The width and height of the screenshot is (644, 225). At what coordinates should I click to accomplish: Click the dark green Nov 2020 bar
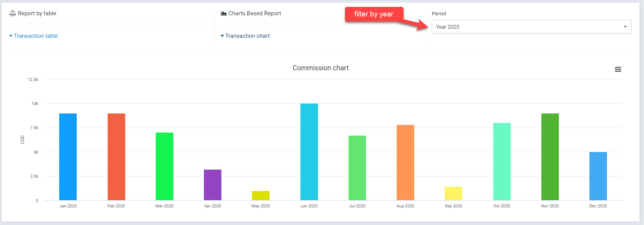tap(550, 157)
